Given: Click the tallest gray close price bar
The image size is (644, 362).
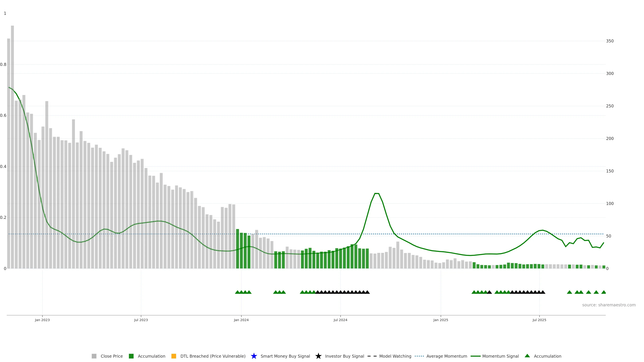Looking at the screenshot, I should pos(13,147).
